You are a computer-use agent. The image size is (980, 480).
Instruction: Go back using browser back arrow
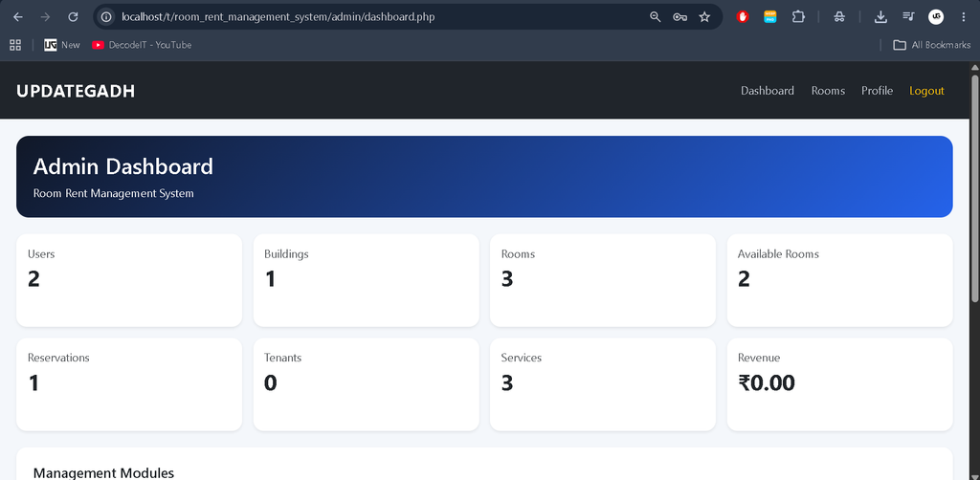18,17
